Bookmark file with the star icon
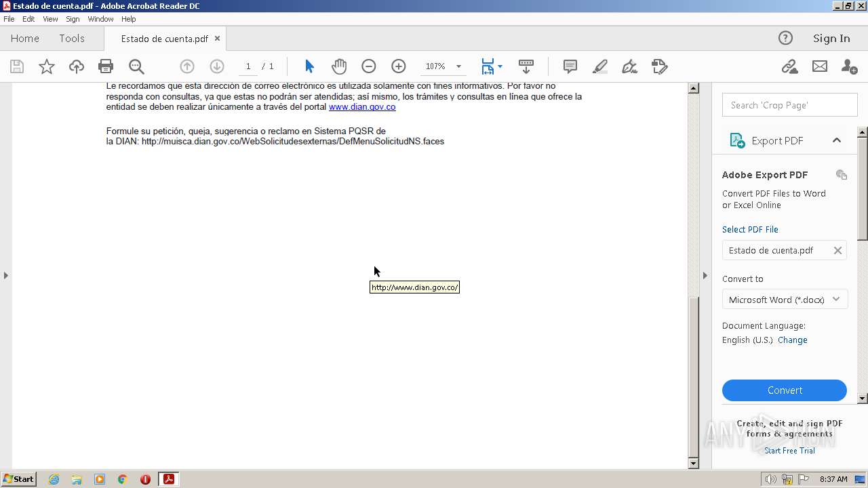 coord(47,66)
